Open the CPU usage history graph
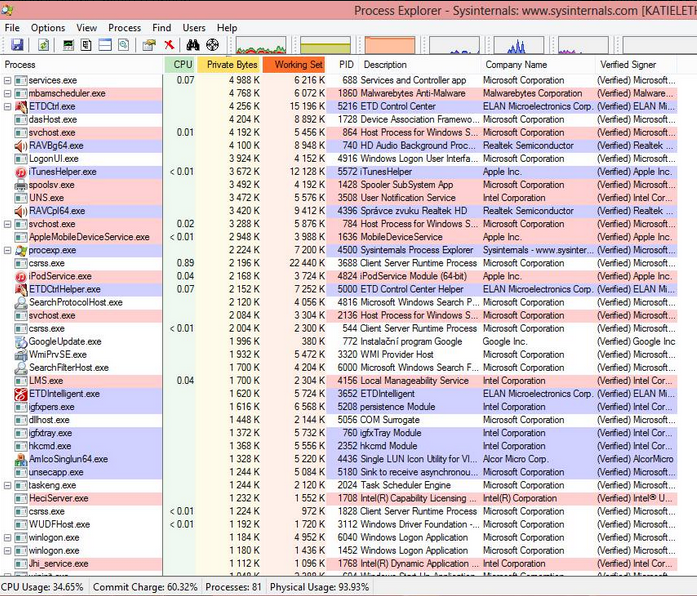The image size is (697, 596). point(261,45)
